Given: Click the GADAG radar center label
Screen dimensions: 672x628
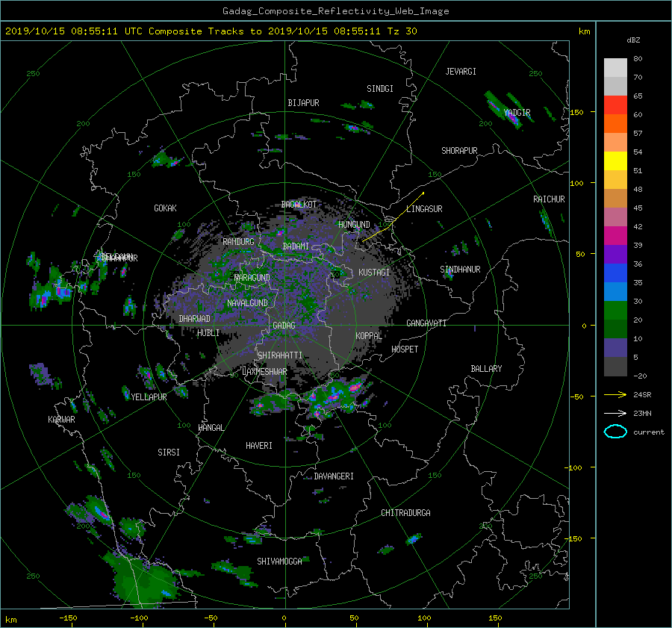Looking at the screenshot, I should [x=284, y=326].
